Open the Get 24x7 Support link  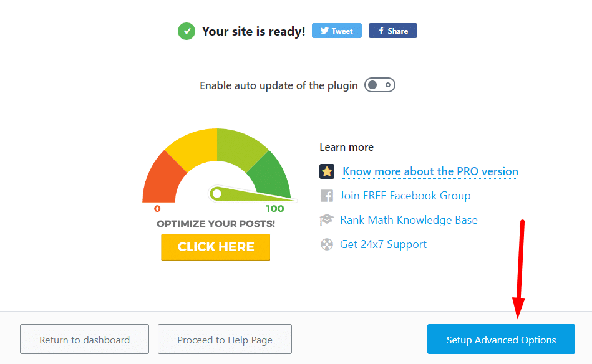383,244
